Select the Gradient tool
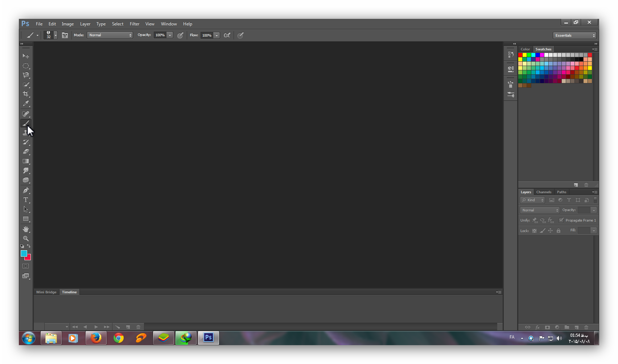Screen dimensions: 618x364 coord(26,161)
